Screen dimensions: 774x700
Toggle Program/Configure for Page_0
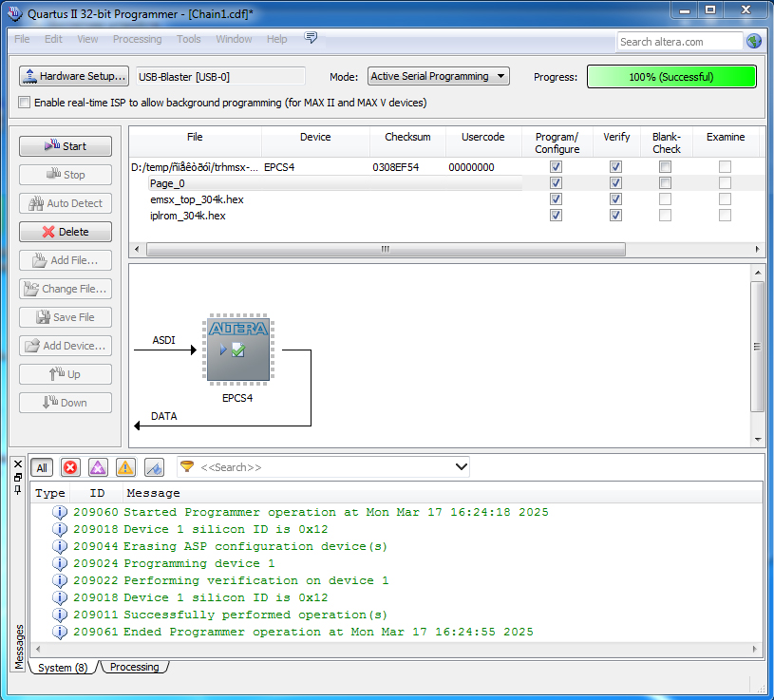tap(556, 183)
